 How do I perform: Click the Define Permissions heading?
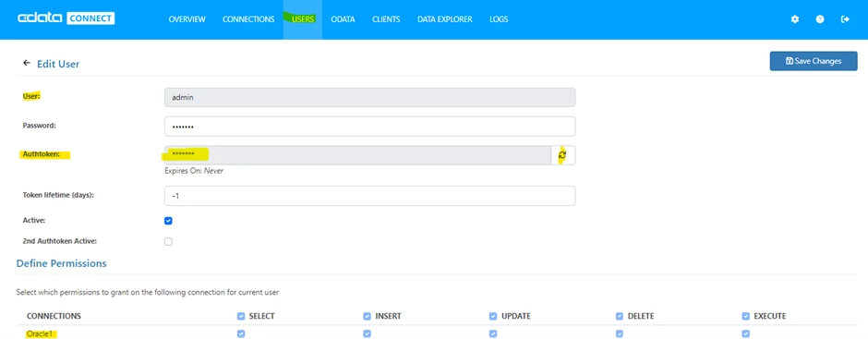pyautogui.click(x=62, y=263)
